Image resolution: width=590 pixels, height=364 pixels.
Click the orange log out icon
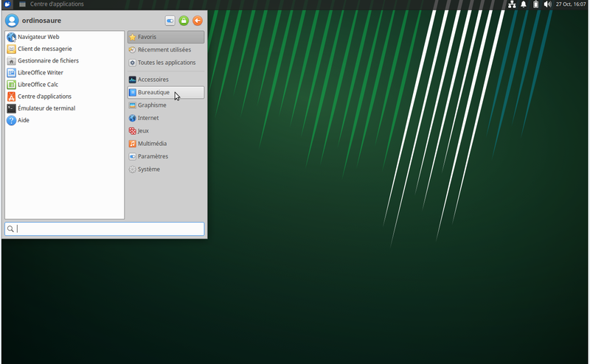click(197, 21)
